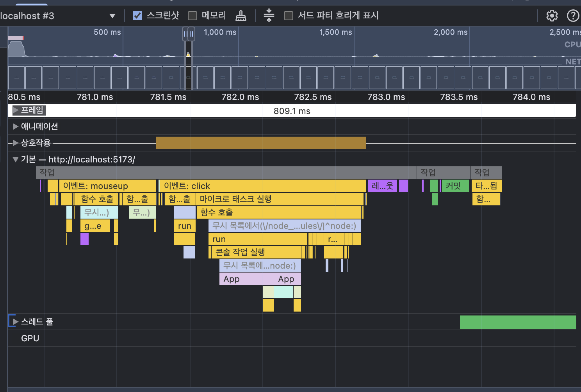Select the run entry under 무시 목록에서
This screenshot has width=581, height=392.
tap(258, 239)
